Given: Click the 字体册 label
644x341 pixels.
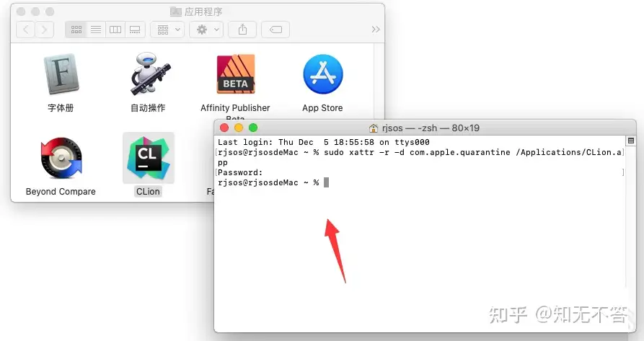Looking at the screenshot, I should pyautogui.click(x=61, y=108).
